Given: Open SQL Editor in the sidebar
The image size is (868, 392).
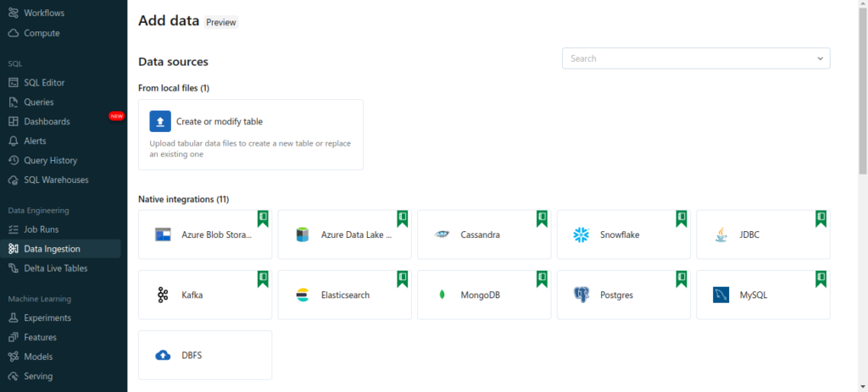Looking at the screenshot, I should (x=44, y=82).
